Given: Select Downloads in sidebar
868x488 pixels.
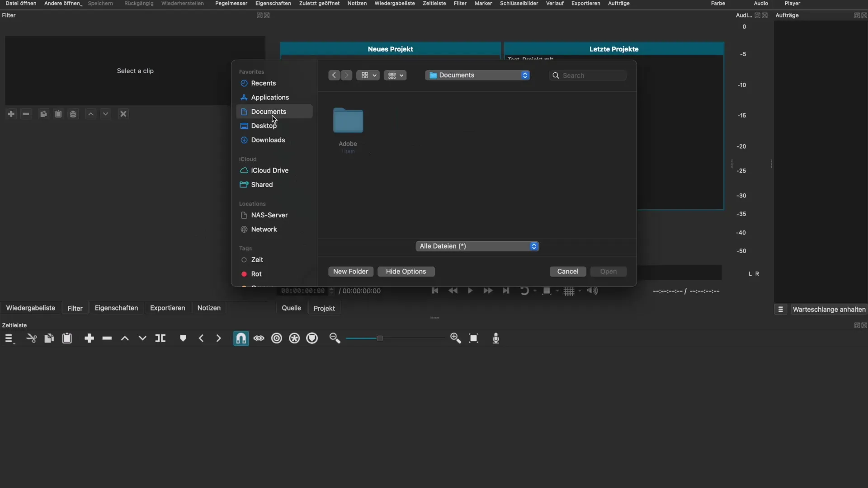Looking at the screenshot, I should [274, 140].
